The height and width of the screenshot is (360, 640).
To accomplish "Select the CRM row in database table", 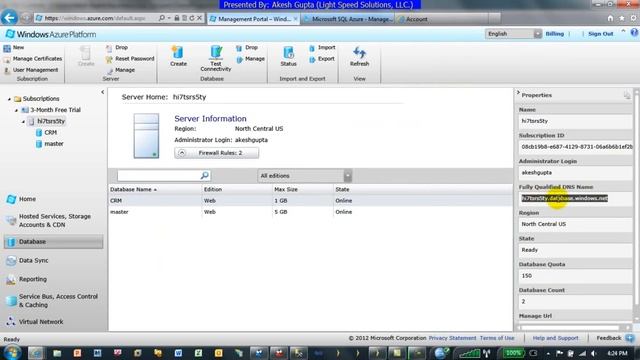I will click(x=310, y=201).
